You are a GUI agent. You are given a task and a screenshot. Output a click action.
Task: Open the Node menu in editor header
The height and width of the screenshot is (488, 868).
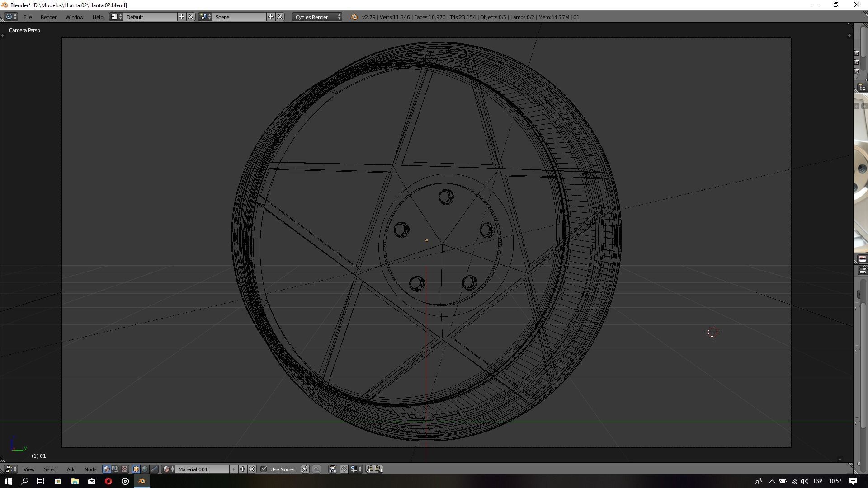pyautogui.click(x=90, y=469)
